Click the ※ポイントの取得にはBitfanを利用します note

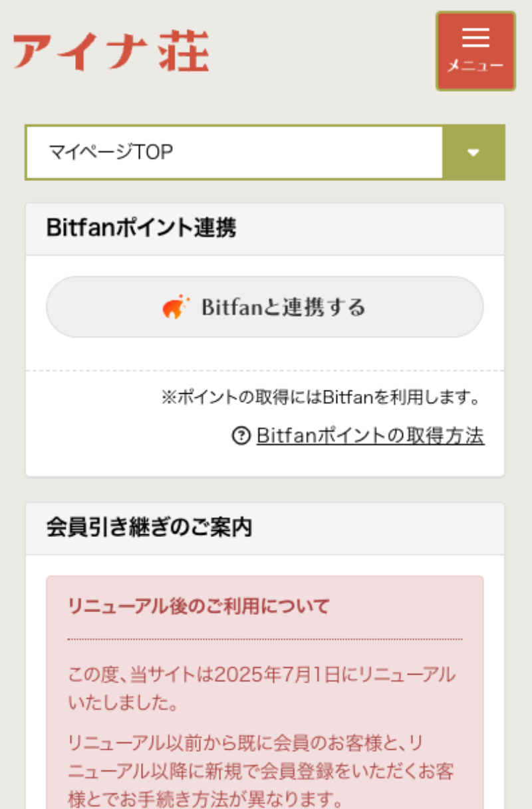(x=321, y=398)
